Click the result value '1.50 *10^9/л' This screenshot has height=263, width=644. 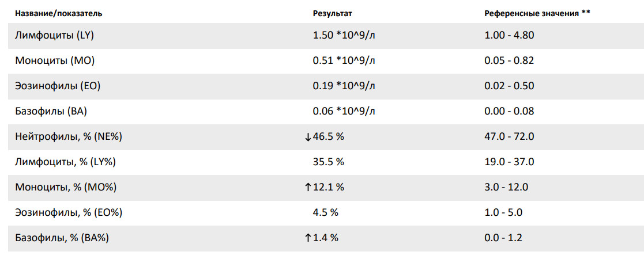(344, 36)
